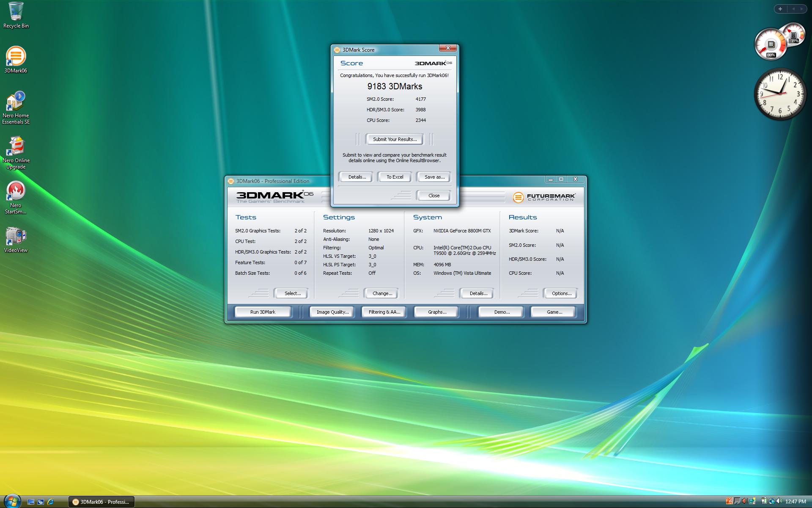Viewport: 812px width, 508px height.
Task: Click the NVIDIA GeForce 8800M GTX text
Action: click(462, 231)
